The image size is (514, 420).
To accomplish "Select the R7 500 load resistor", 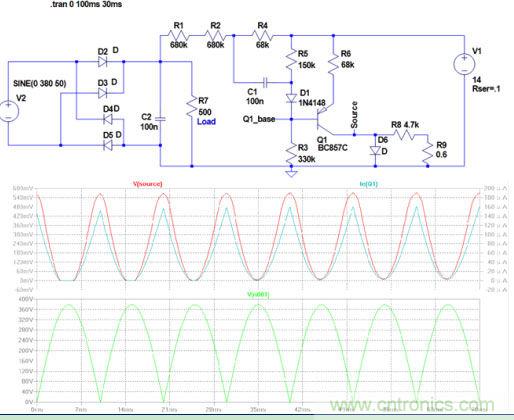I will tap(192, 106).
